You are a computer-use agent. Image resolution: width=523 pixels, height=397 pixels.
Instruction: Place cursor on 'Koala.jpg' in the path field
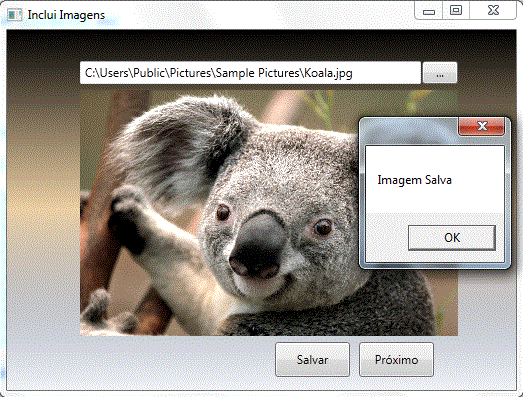(x=328, y=73)
